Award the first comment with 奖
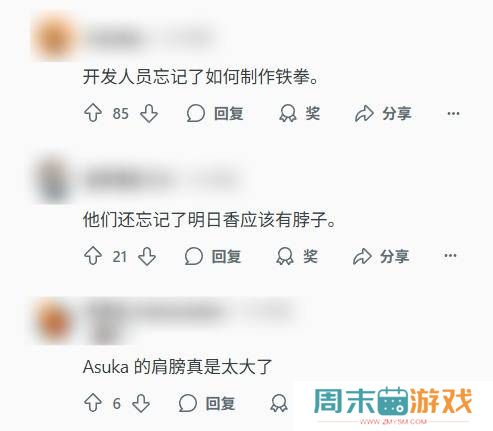 (299, 113)
